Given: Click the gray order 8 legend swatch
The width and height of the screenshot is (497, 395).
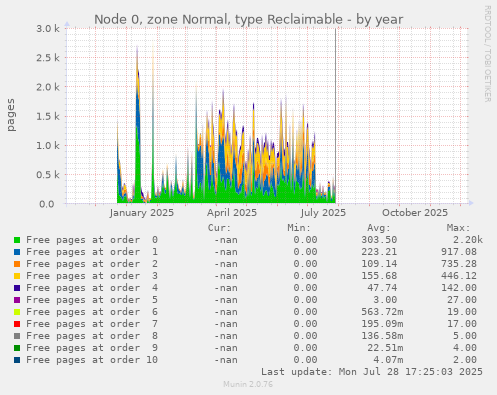Looking at the screenshot, I should [17, 336].
